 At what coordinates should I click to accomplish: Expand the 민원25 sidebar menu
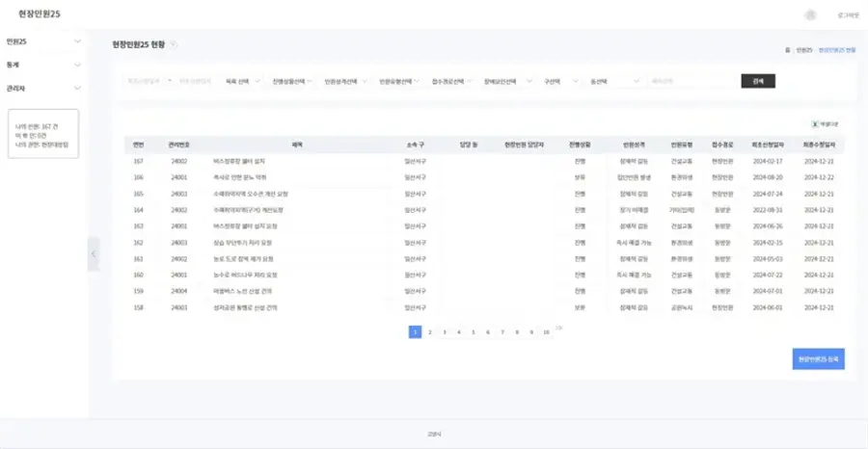tap(43, 41)
